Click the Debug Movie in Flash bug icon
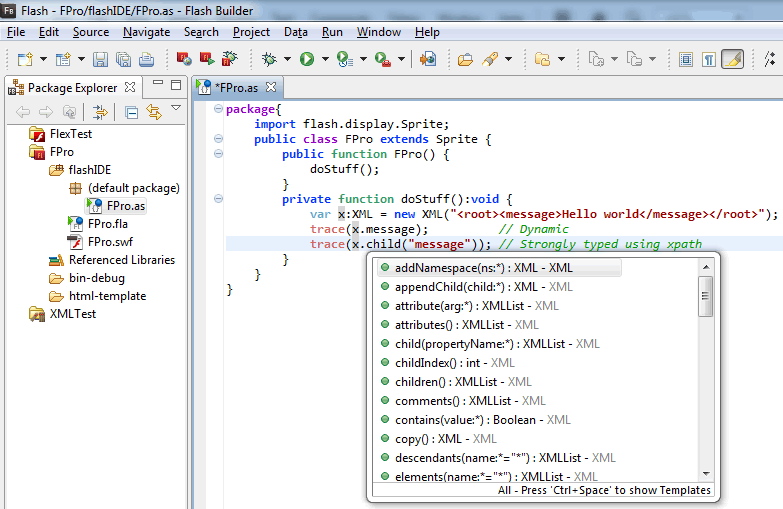 [x=230, y=59]
